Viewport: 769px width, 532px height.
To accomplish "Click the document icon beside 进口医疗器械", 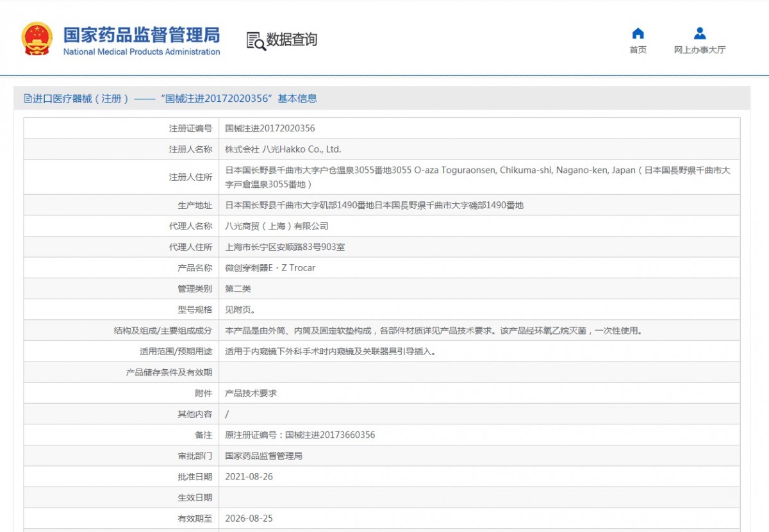I will [x=28, y=99].
